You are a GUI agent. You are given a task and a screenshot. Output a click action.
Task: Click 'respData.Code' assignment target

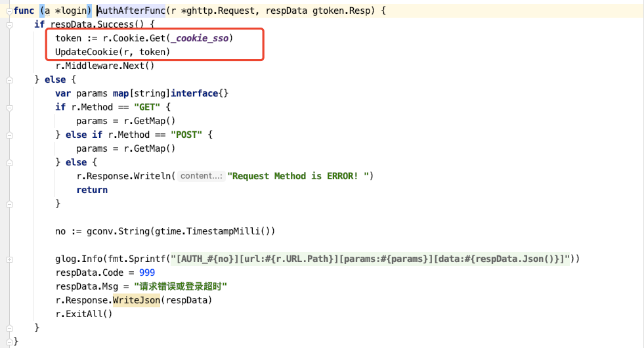(89, 272)
